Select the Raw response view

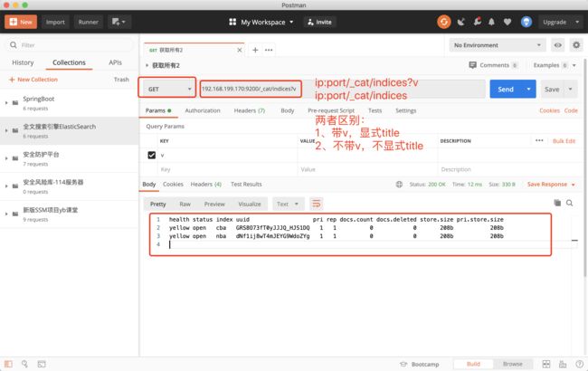click(185, 204)
